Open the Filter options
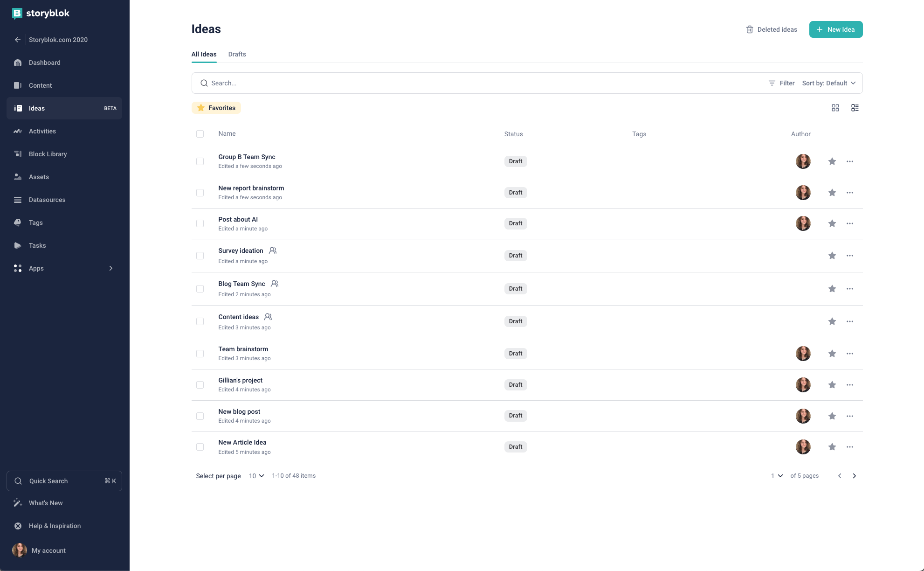Screen dimensions: 924x571 pyautogui.click(x=781, y=83)
